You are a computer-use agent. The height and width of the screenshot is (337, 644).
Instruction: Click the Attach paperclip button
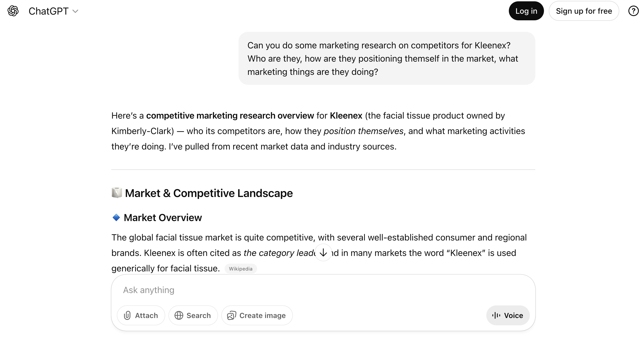coord(141,316)
